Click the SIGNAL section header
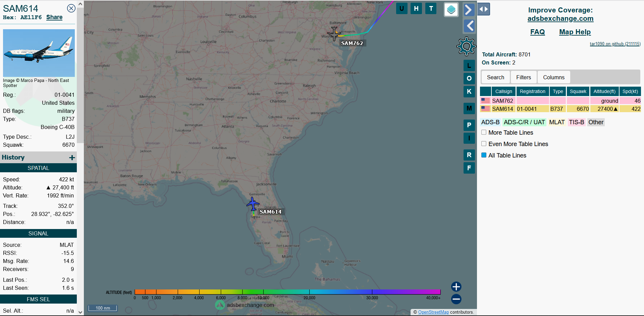The width and height of the screenshot is (644, 316). 38,233
